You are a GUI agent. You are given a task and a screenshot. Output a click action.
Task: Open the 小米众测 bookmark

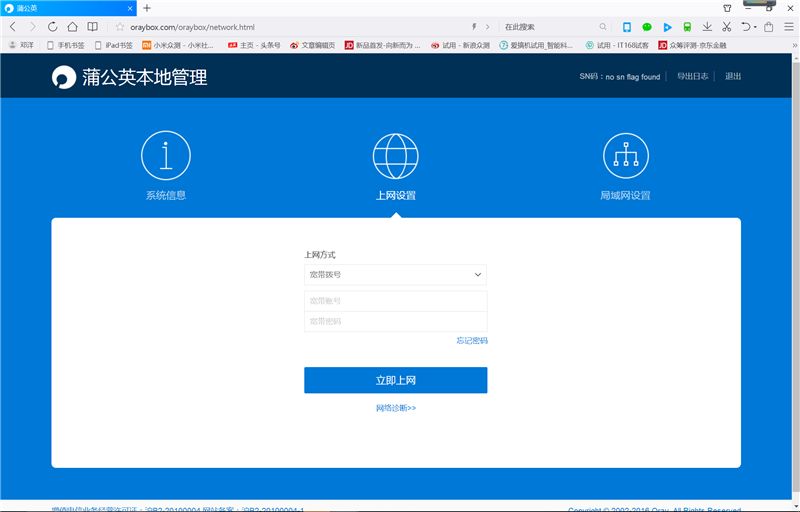[x=178, y=45]
